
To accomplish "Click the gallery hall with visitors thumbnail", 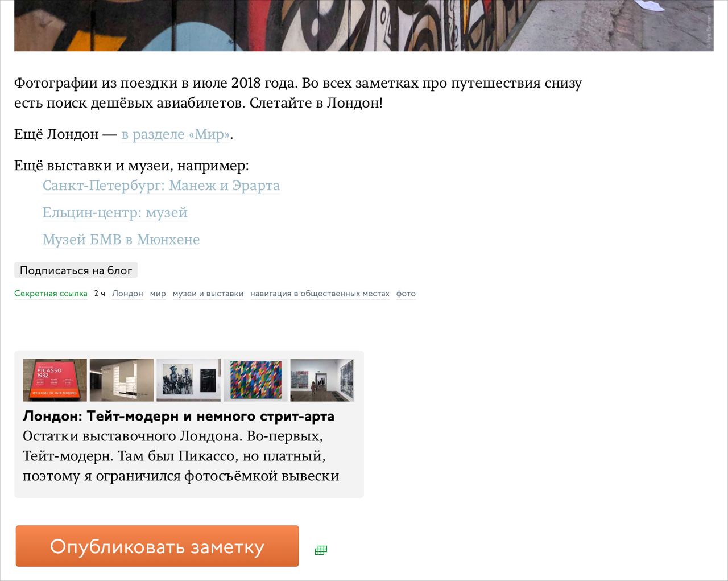I will (x=322, y=380).
